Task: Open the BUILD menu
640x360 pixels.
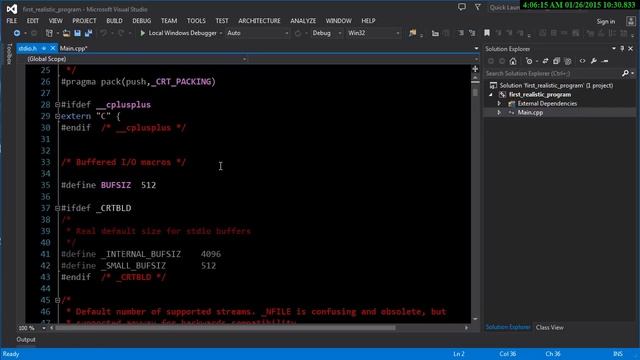Action: (x=114, y=21)
